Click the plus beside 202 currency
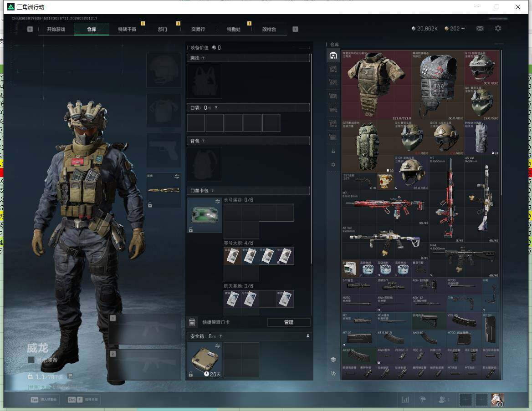The image size is (532, 411). tap(463, 29)
